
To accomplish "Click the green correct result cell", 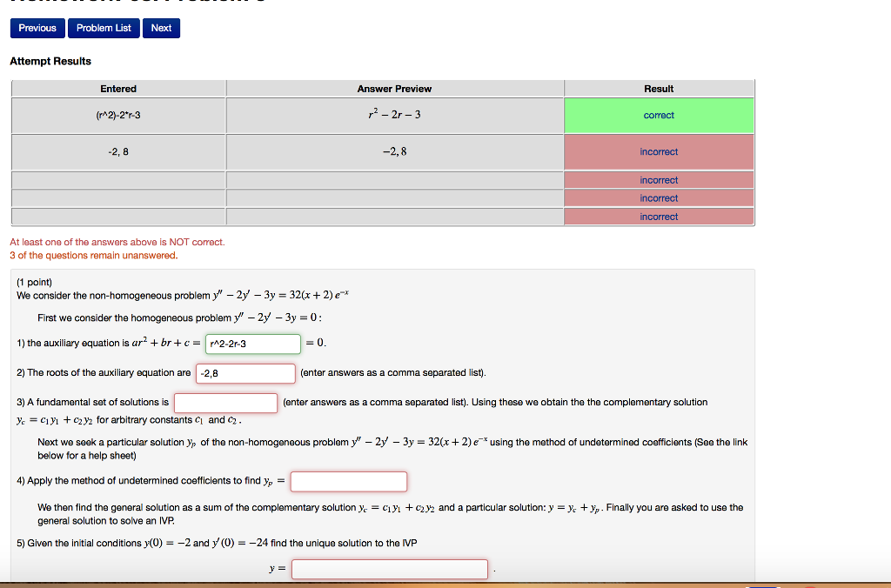I will (x=659, y=115).
